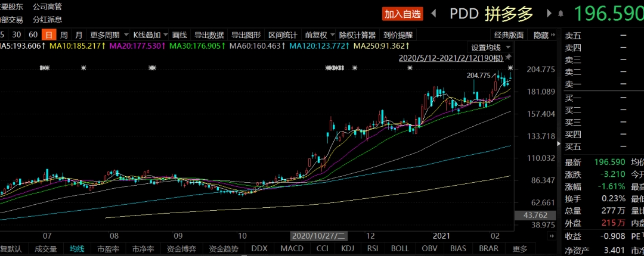Switch to the CCI indicator tab
The image size is (644, 256).
click(x=323, y=249)
